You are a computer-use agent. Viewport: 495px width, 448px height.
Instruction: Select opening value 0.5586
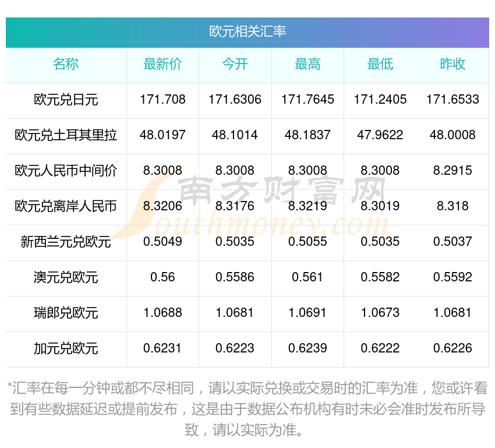coord(235,277)
